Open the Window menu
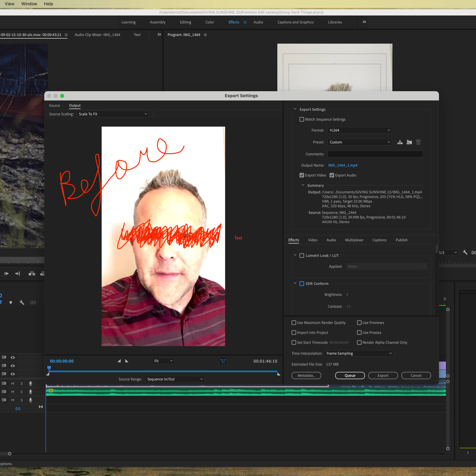 coord(29,4)
